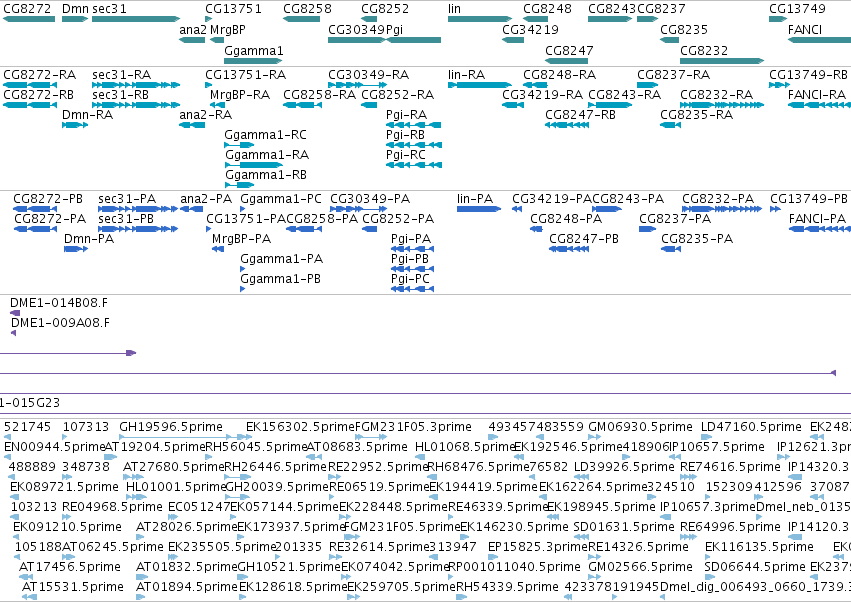Open transcript 'CG8247-RB'

580,115
